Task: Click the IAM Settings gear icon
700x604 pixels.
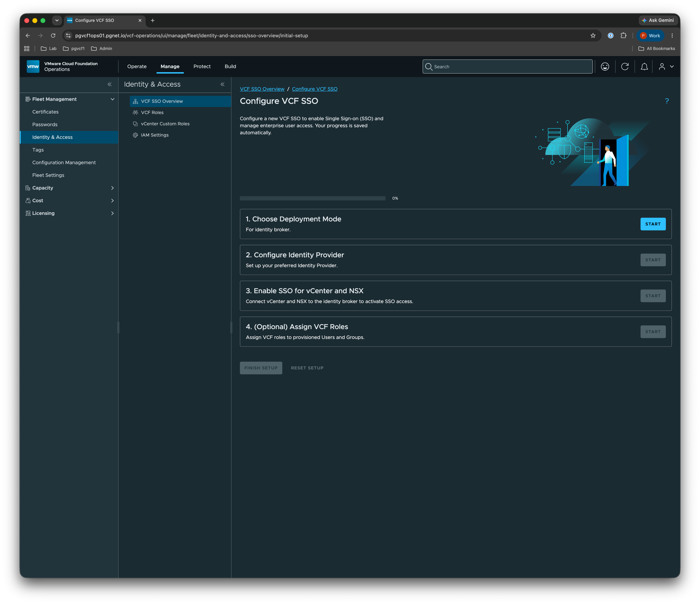Action: coord(135,135)
